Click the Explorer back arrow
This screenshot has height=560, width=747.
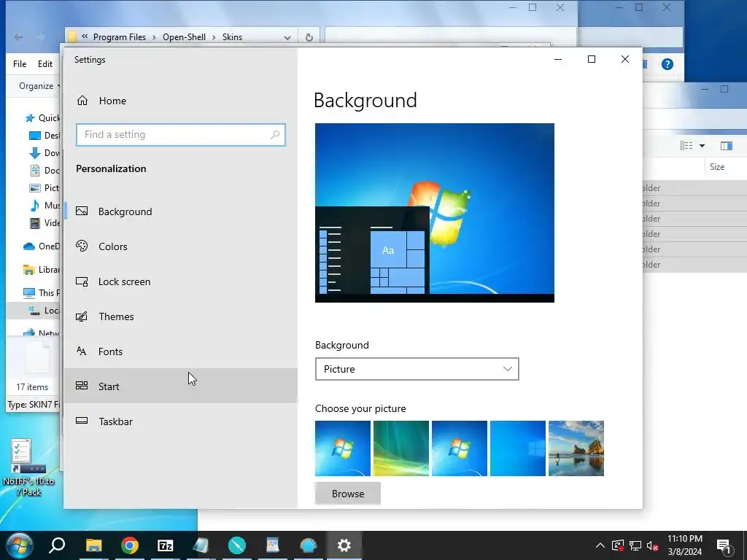pyautogui.click(x=18, y=37)
